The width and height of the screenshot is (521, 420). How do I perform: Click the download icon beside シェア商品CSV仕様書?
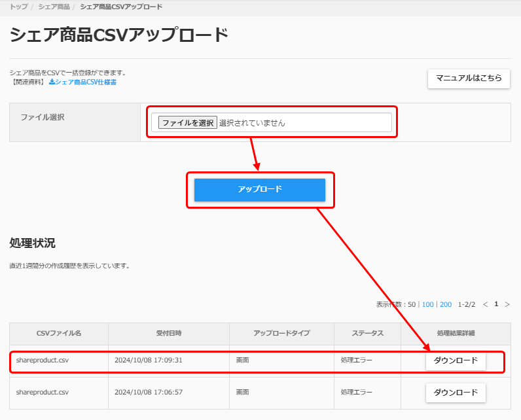point(52,82)
